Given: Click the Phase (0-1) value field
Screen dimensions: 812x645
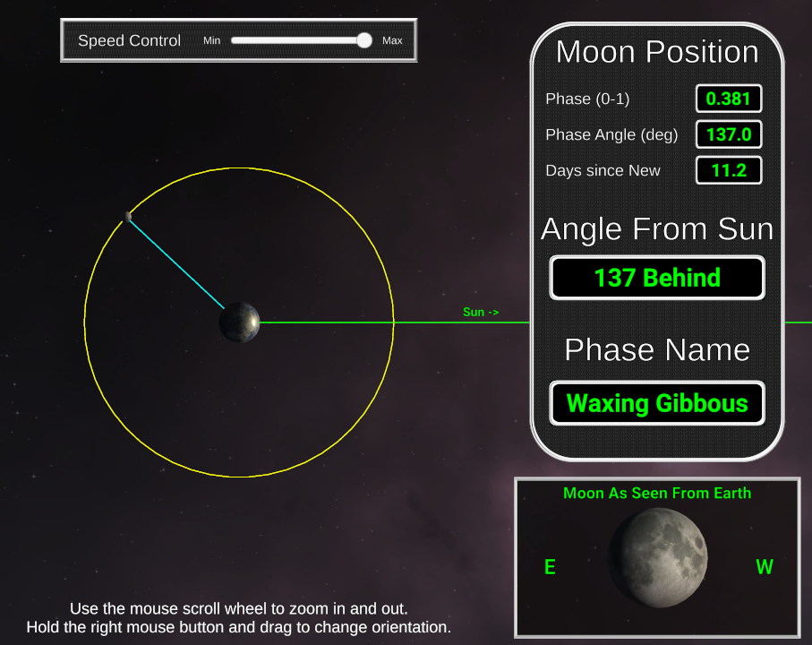Looking at the screenshot, I should pyautogui.click(x=728, y=99).
